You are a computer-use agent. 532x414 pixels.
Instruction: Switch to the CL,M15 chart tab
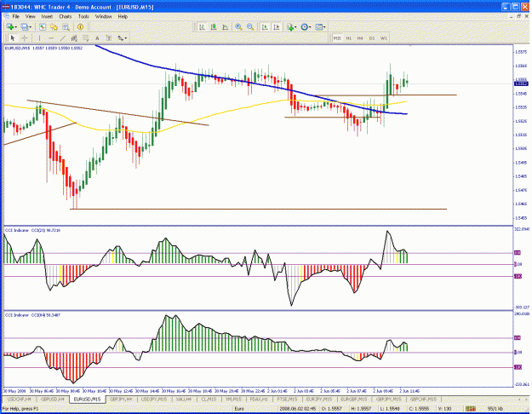pos(209,399)
